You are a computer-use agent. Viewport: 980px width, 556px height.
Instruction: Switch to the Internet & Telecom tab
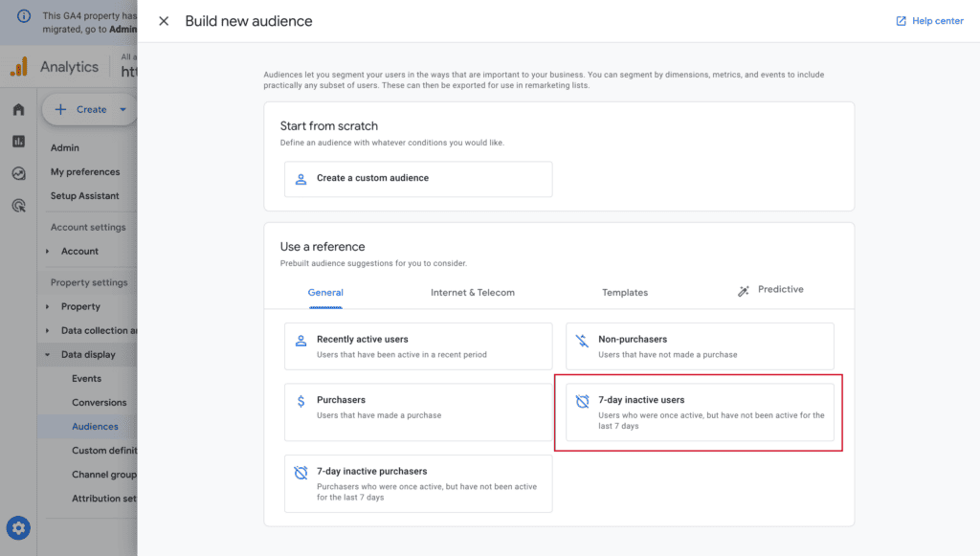(473, 293)
